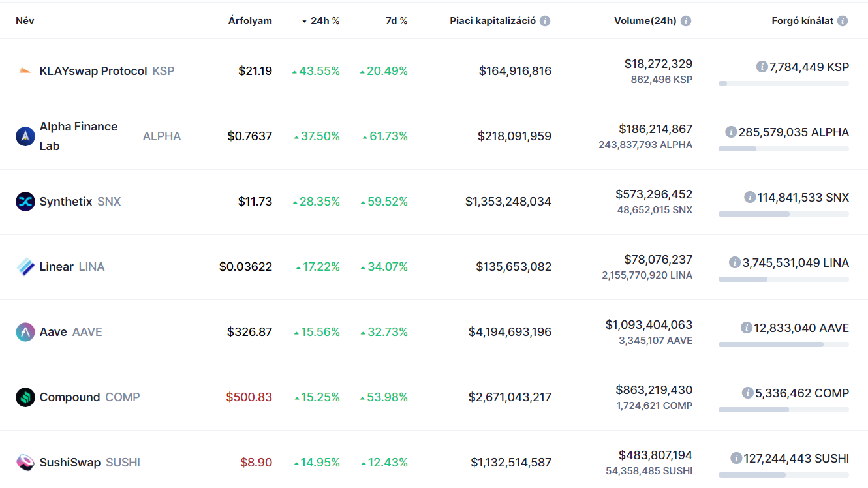Click info icon before 12,833,040 AAVE supply

747,328
